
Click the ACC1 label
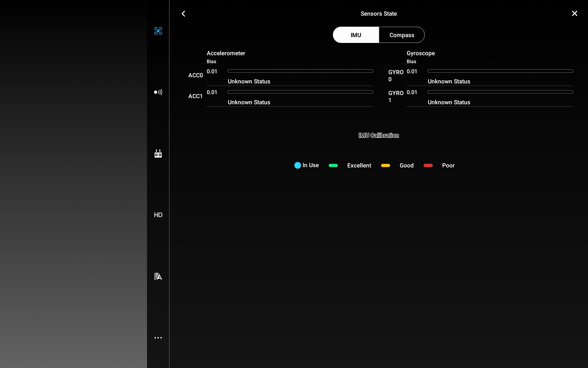coord(195,96)
